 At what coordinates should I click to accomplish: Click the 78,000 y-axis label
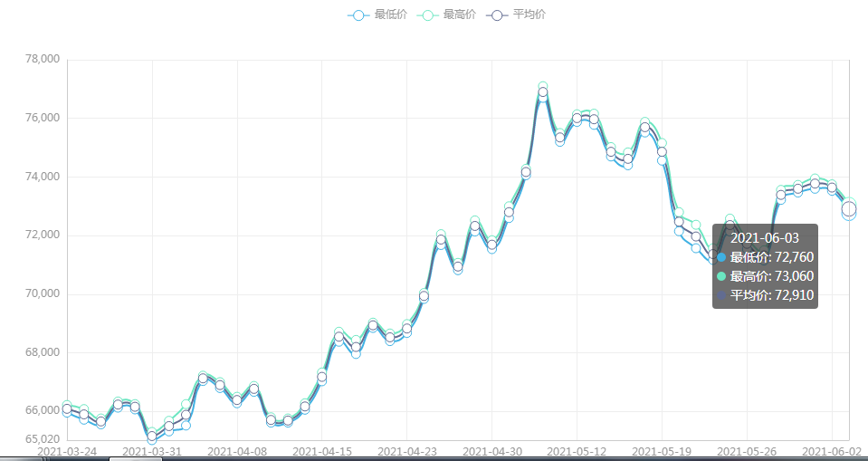42,60
